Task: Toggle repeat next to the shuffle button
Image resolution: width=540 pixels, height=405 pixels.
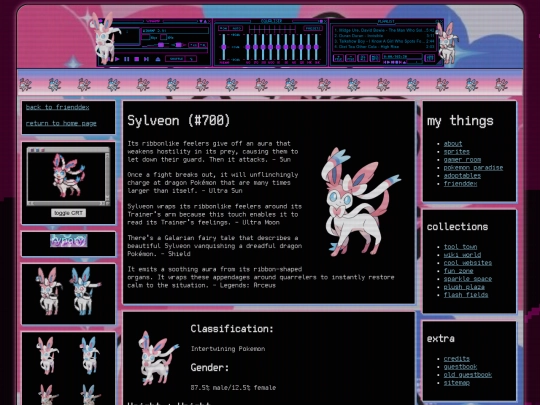Action: [192, 59]
